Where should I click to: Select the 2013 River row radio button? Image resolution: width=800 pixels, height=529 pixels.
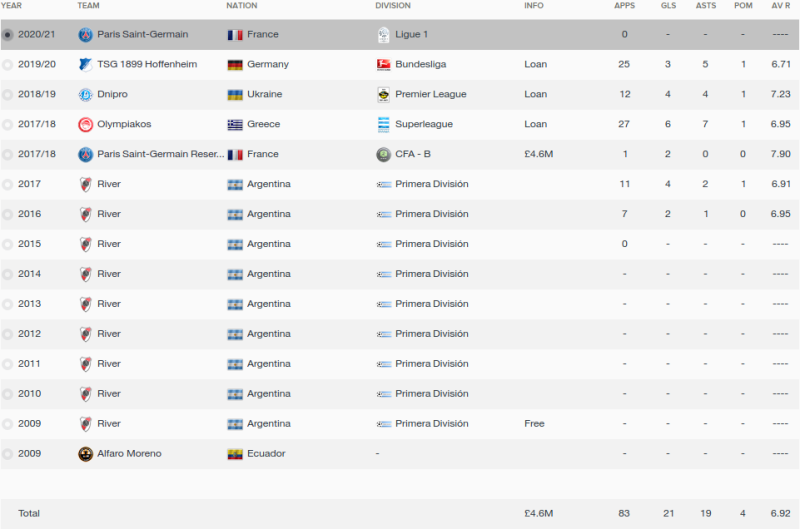coord(7,305)
